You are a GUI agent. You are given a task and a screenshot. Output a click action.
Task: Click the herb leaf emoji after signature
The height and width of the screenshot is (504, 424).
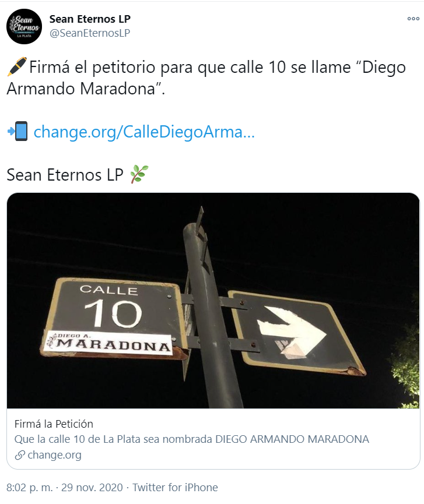(x=139, y=174)
